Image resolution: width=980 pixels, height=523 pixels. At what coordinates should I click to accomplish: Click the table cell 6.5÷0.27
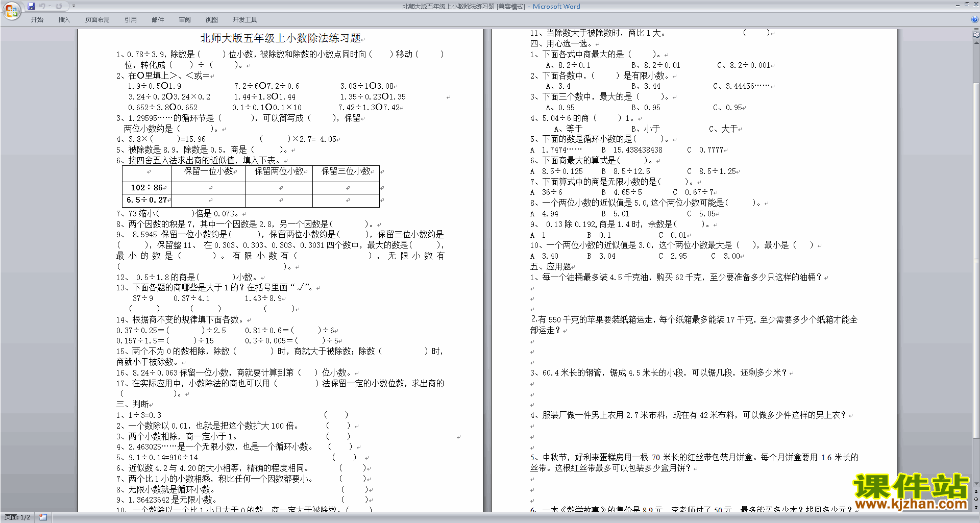pyautogui.click(x=146, y=200)
